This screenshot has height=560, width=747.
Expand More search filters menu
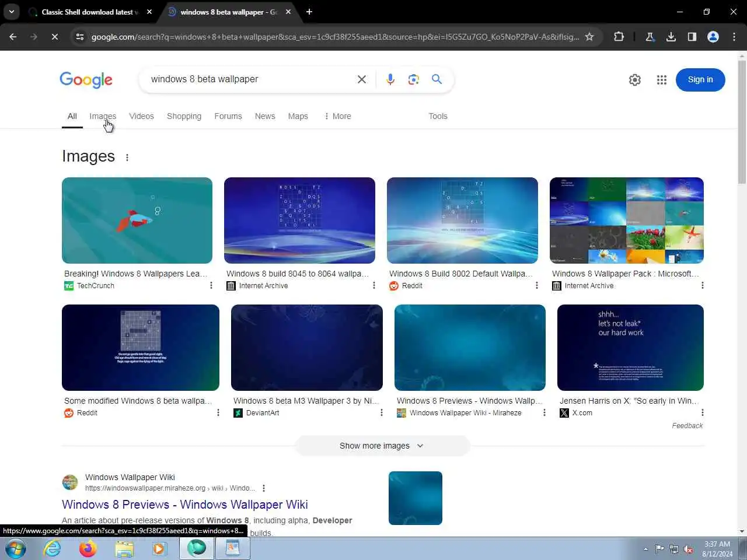[x=337, y=116]
